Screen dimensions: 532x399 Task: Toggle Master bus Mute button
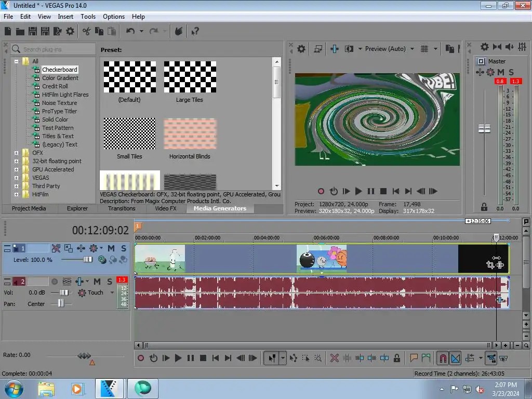point(501,72)
